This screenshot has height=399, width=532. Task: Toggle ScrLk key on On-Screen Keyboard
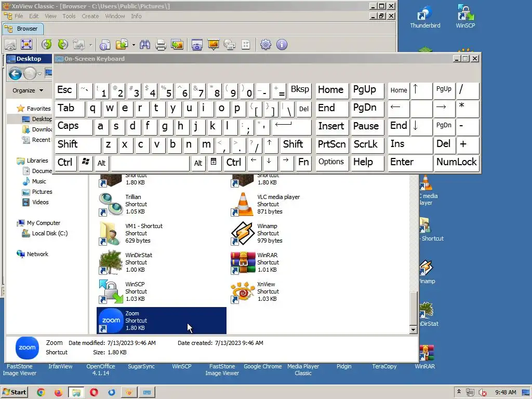coord(367,144)
